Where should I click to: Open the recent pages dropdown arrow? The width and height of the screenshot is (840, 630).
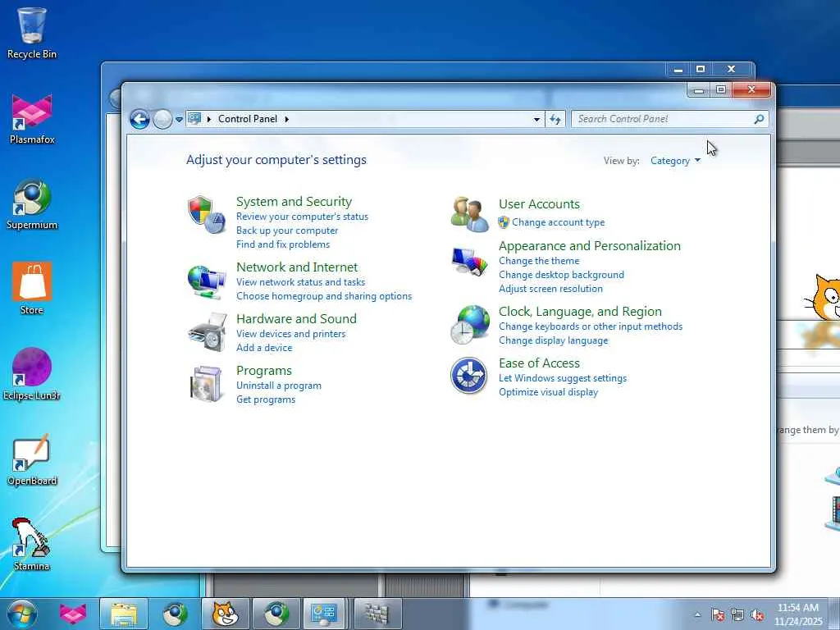click(179, 120)
